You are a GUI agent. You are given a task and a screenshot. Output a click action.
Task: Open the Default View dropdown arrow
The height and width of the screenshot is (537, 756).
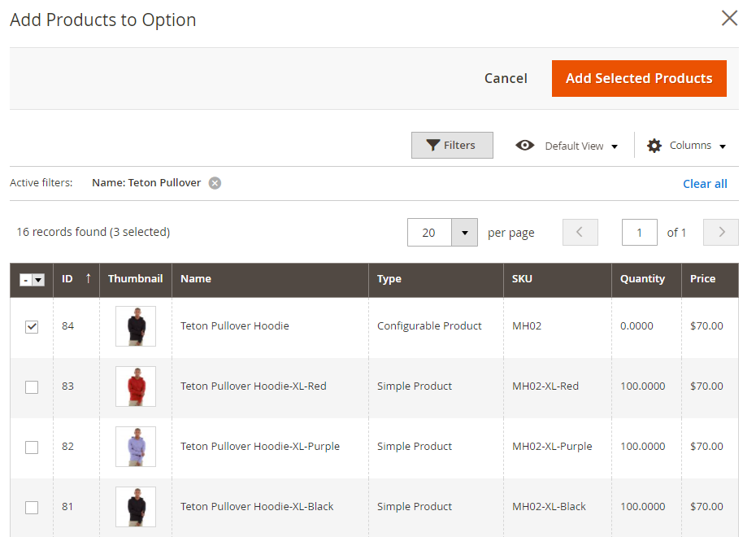tap(615, 146)
